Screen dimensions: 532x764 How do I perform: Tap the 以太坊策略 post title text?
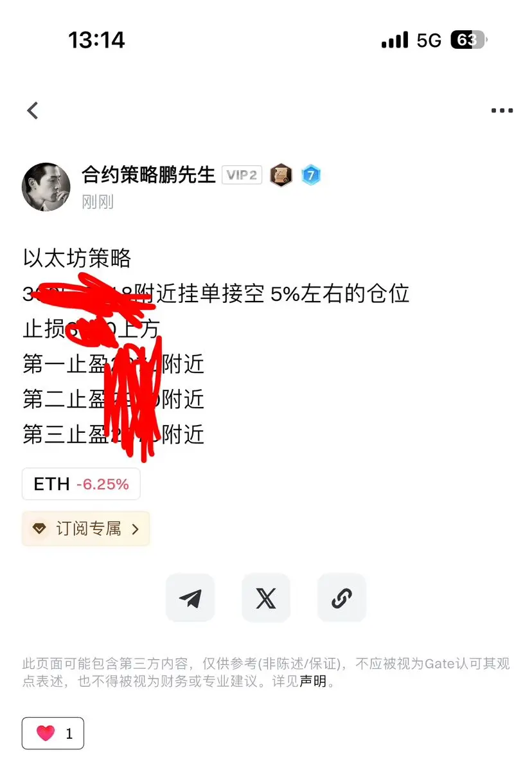pyautogui.click(x=77, y=259)
